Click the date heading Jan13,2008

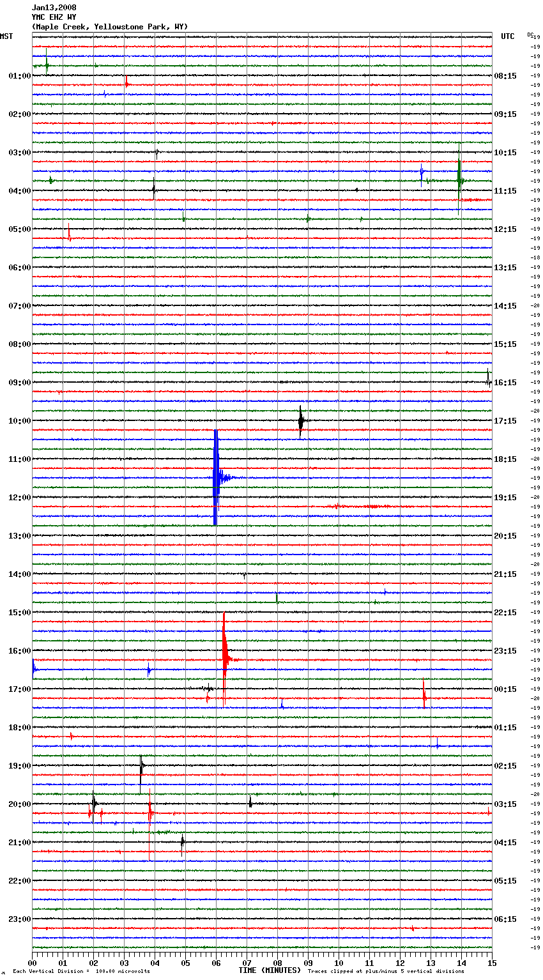point(54,8)
